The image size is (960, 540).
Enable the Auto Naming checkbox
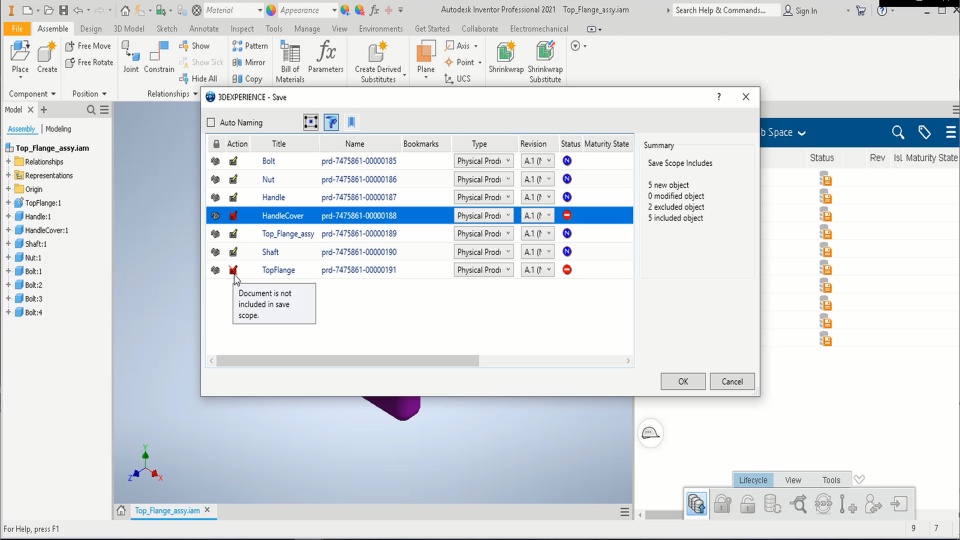pos(211,123)
